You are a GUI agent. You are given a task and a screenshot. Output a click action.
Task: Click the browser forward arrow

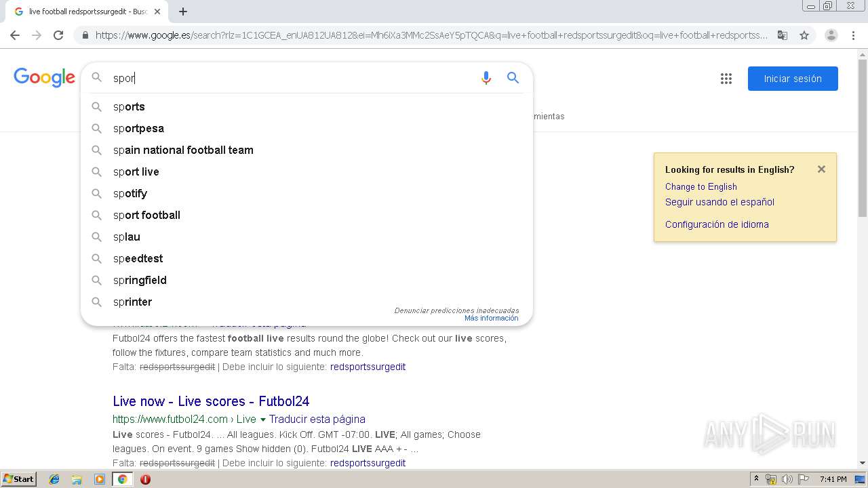click(x=37, y=35)
